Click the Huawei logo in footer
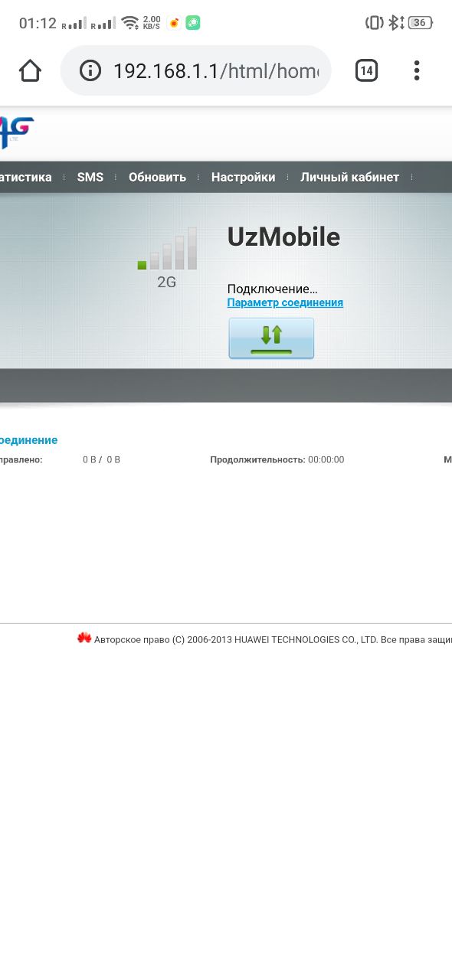 tap(84, 639)
